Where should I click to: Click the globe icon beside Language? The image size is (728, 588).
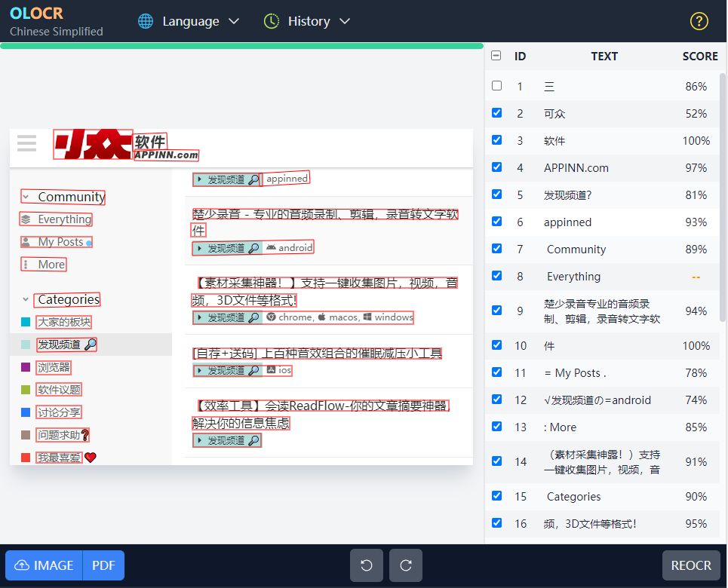pyautogui.click(x=146, y=21)
